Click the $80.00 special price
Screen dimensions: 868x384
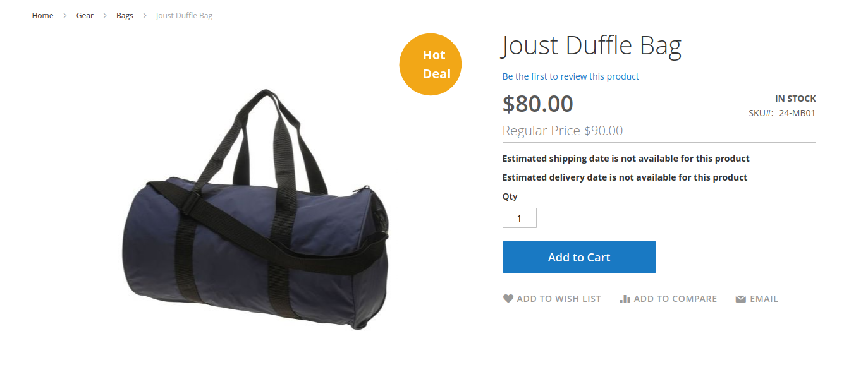pos(537,104)
